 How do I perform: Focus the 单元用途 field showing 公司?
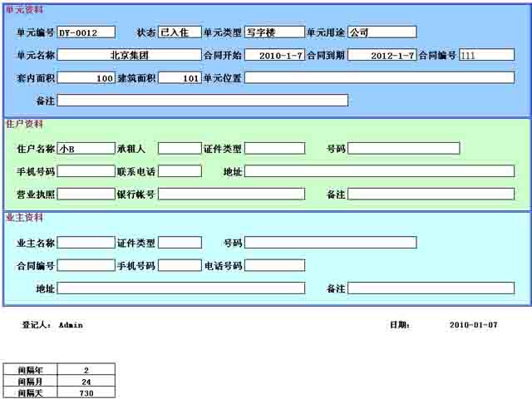382,32
